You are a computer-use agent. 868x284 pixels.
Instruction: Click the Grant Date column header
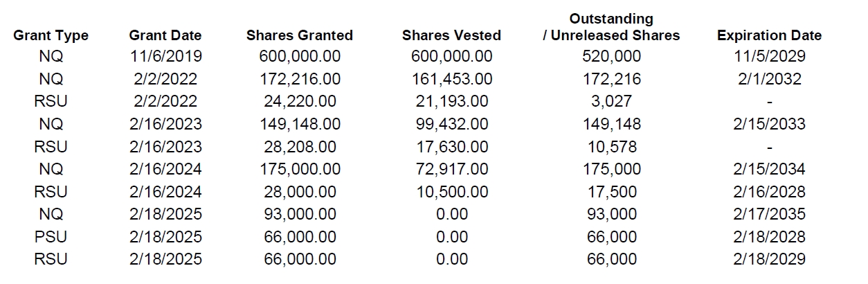click(165, 35)
